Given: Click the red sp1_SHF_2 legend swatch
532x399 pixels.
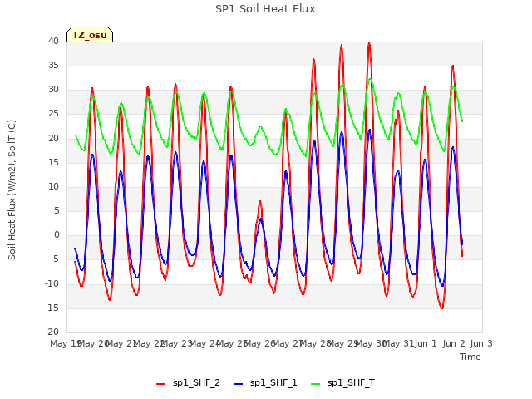Looking at the screenshot, I should pos(160,384).
